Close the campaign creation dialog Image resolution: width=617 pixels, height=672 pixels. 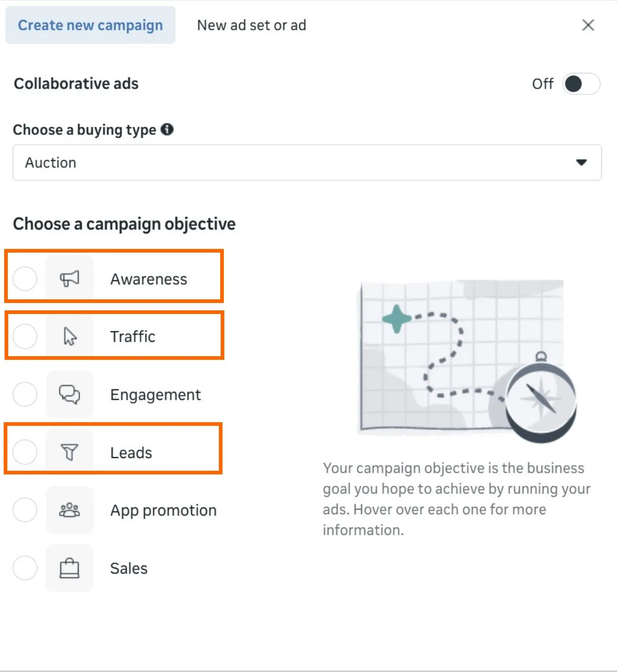click(588, 25)
